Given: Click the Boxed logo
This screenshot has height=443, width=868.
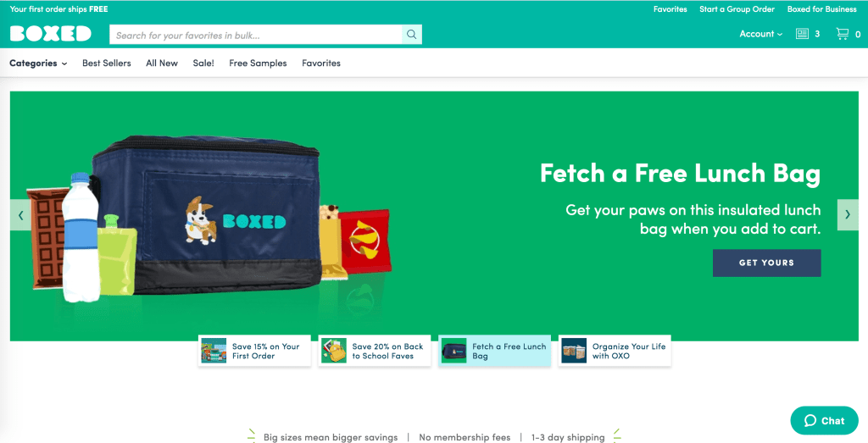Looking at the screenshot, I should 50,34.
